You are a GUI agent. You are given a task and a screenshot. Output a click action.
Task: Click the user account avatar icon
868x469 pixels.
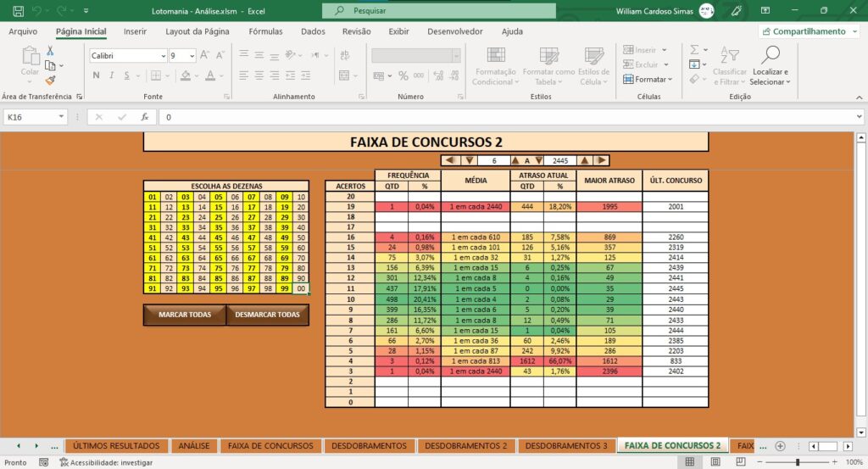(x=706, y=10)
